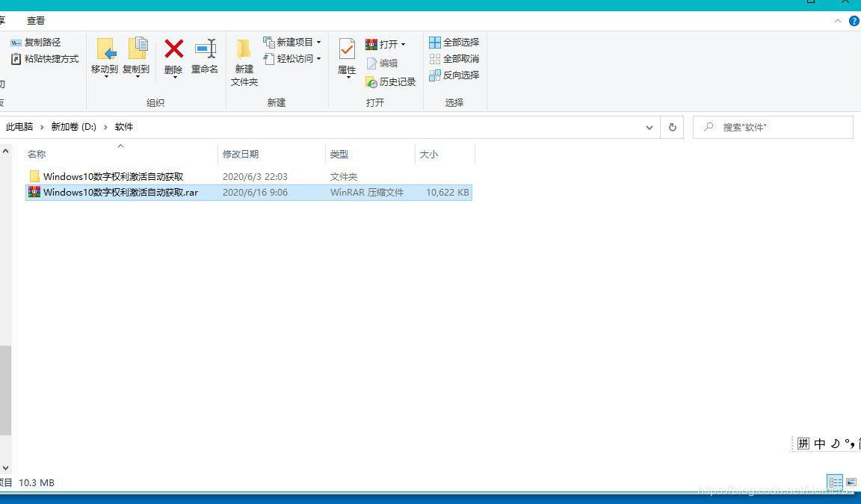861x504 pixels.
Task: Switch to Details view icon in the status bar
Action: click(x=835, y=482)
